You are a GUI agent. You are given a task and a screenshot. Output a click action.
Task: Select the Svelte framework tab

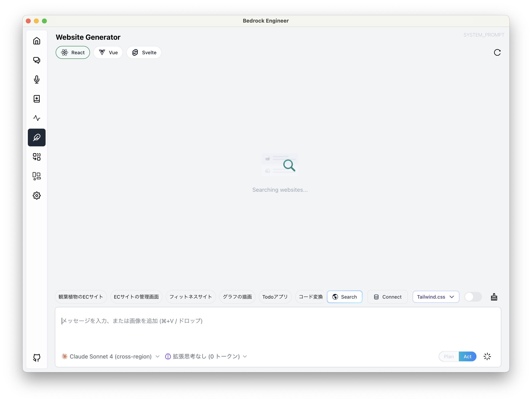click(144, 52)
